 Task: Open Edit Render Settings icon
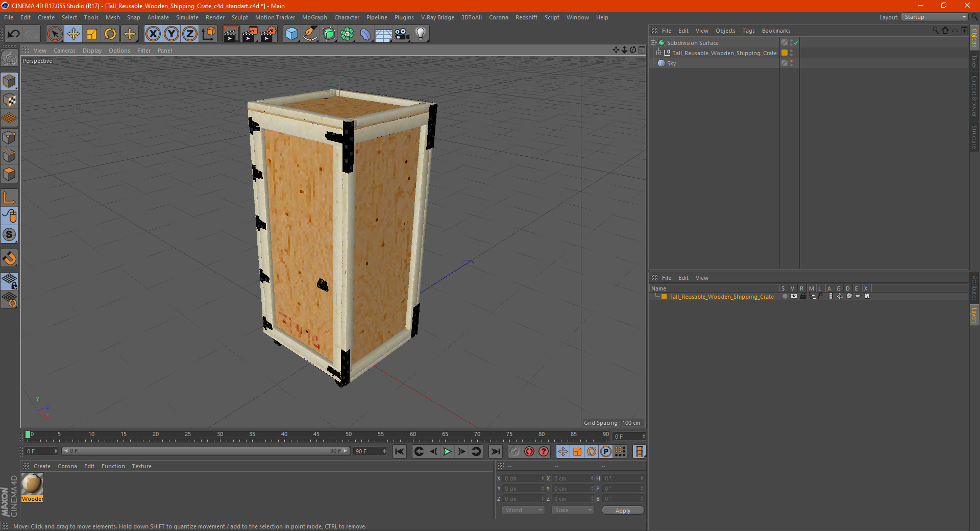point(268,34)
